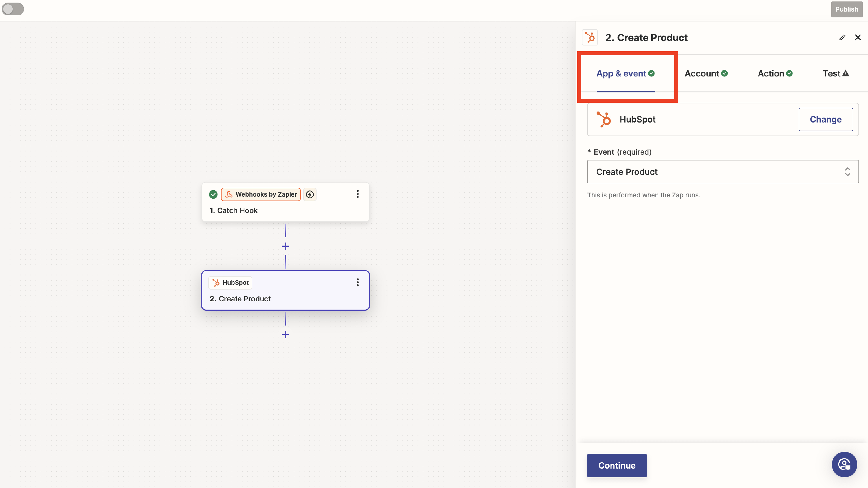This screenshot has width=868, height=488.
Task: Click the pencil rename step icon
Action: tap(842, 37)
